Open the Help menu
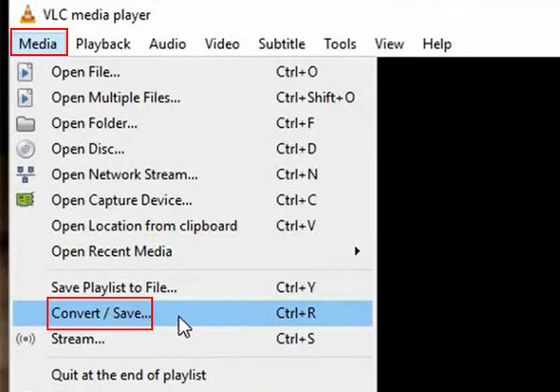 437,44
